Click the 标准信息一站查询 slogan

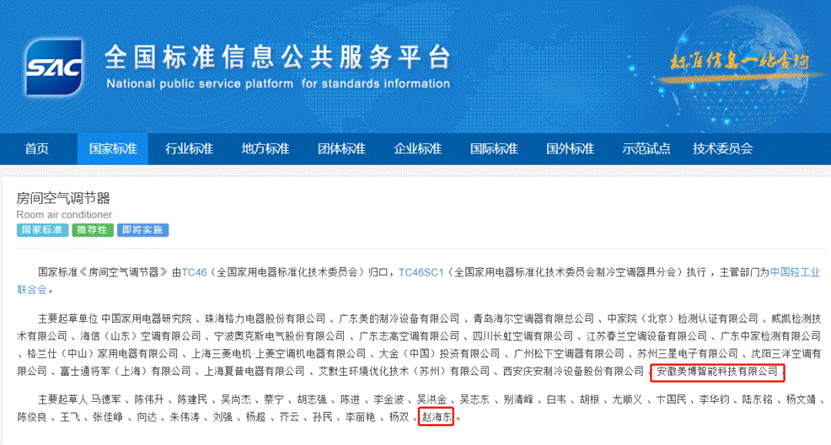coord(739,62)
